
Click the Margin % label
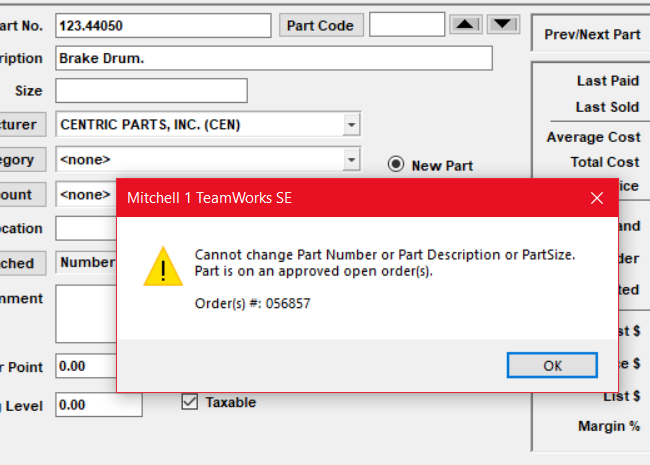tap(609, 426)
